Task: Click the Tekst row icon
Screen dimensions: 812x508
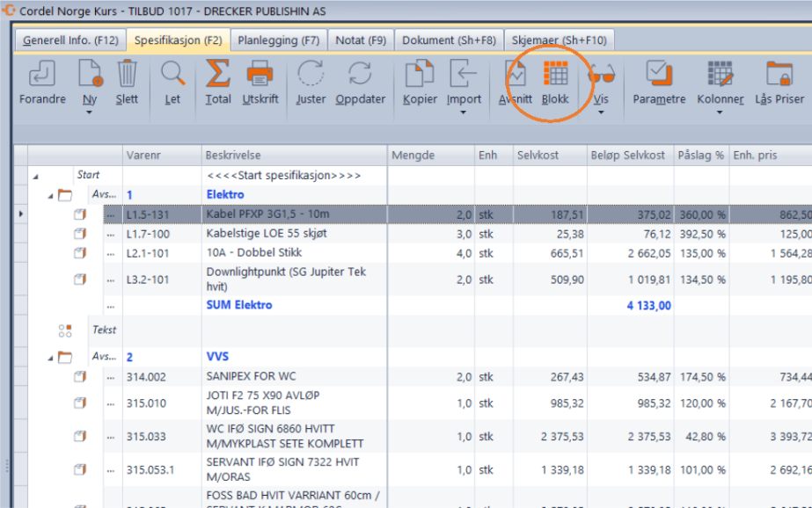Action: [65, 330]
